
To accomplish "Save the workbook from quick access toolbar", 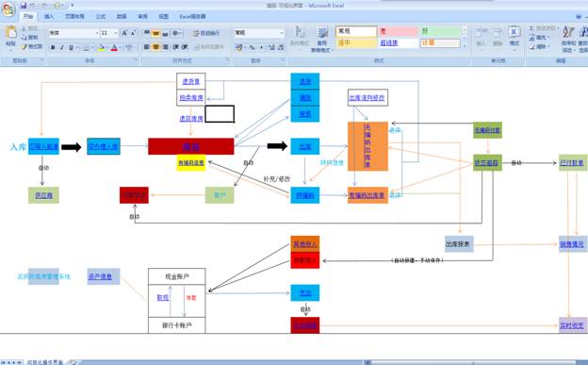I will (24, 6).
